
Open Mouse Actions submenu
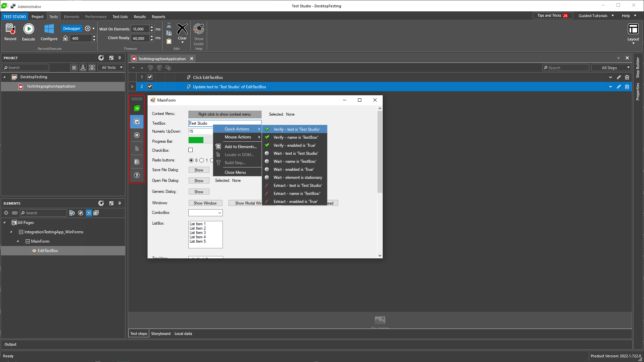[x=238, y=137]
